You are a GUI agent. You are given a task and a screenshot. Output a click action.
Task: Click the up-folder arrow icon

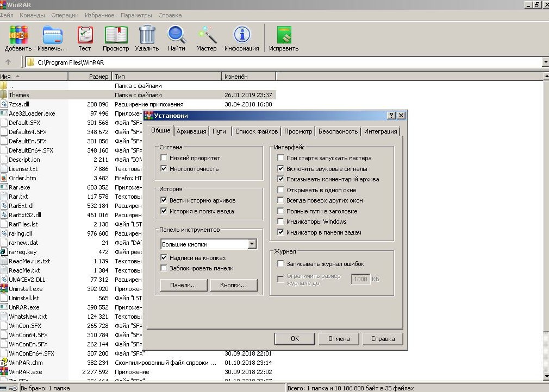tap(8, 62)
